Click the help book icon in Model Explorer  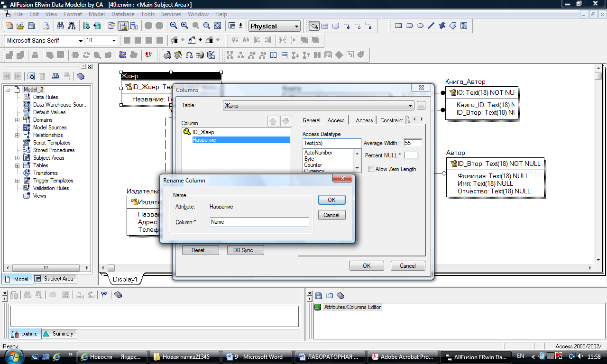(80, 76)
